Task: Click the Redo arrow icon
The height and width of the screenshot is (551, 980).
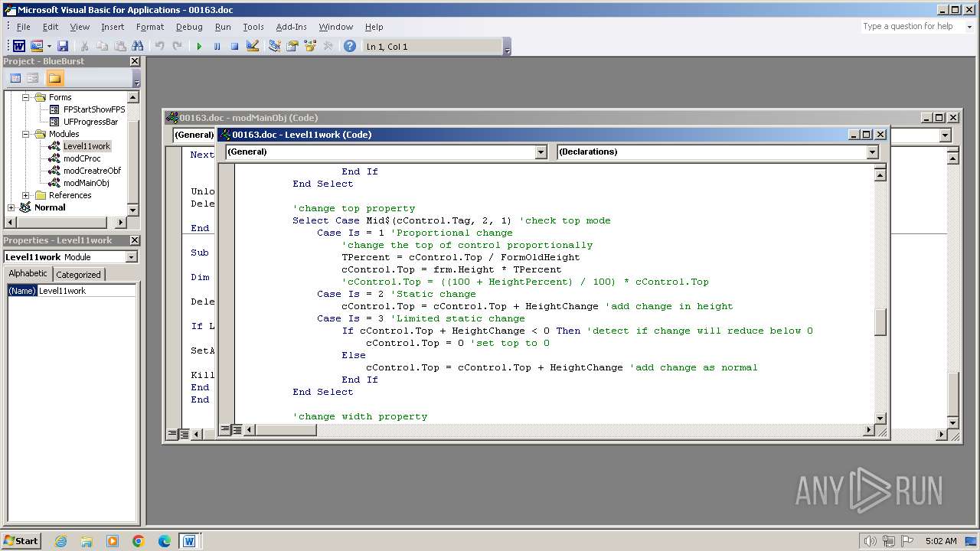Action: click(x=177, y=47)
